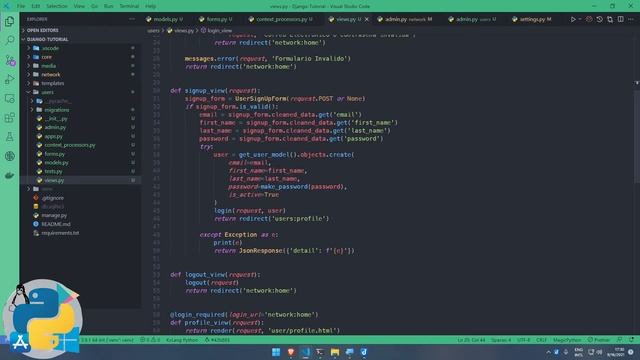Open the Edit menu
The image size is (640, 360).
[x=36, y=6]
